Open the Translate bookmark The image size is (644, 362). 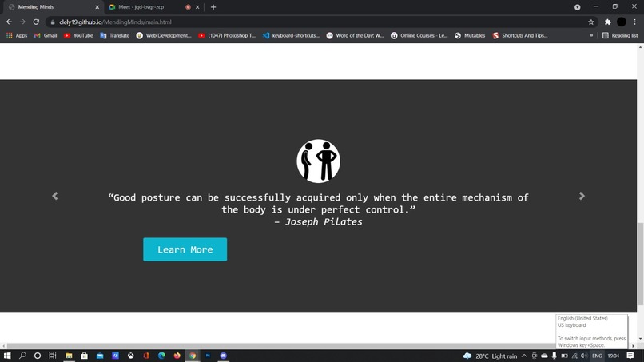114,35
